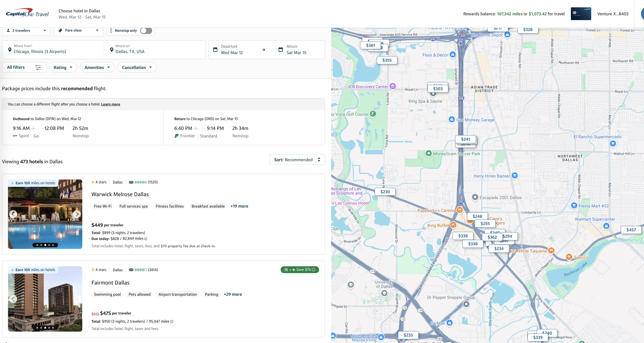The height and width of the screenshot is (343, 644).
Task: Open All filters sliders icon
Action: (38, 67)
